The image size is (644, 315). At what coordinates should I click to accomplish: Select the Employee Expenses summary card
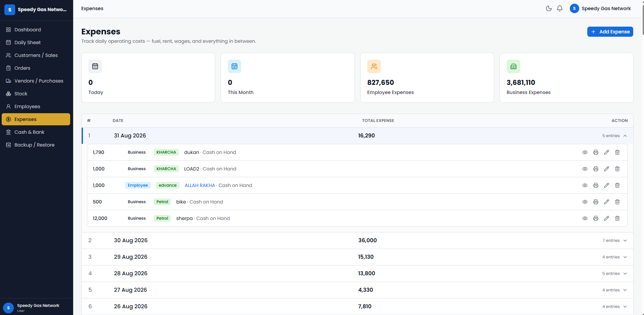(x=427, y=77)
